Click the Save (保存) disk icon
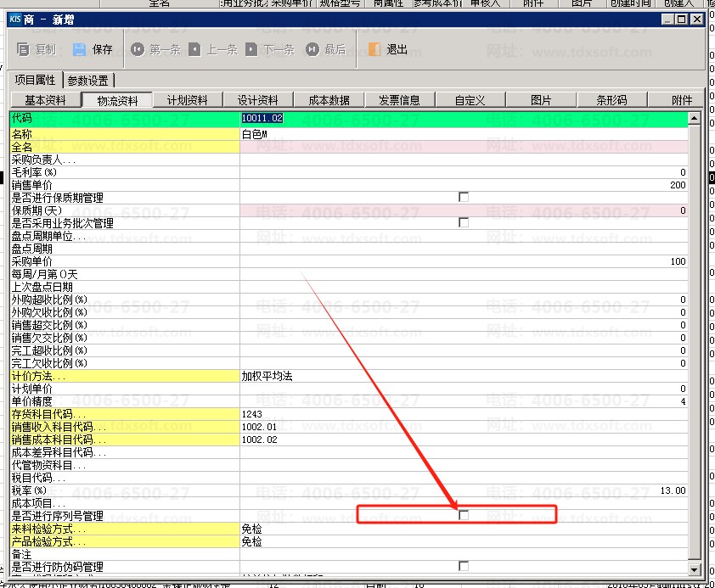Viewport: 715px width, 588px height. pos(79,49)
